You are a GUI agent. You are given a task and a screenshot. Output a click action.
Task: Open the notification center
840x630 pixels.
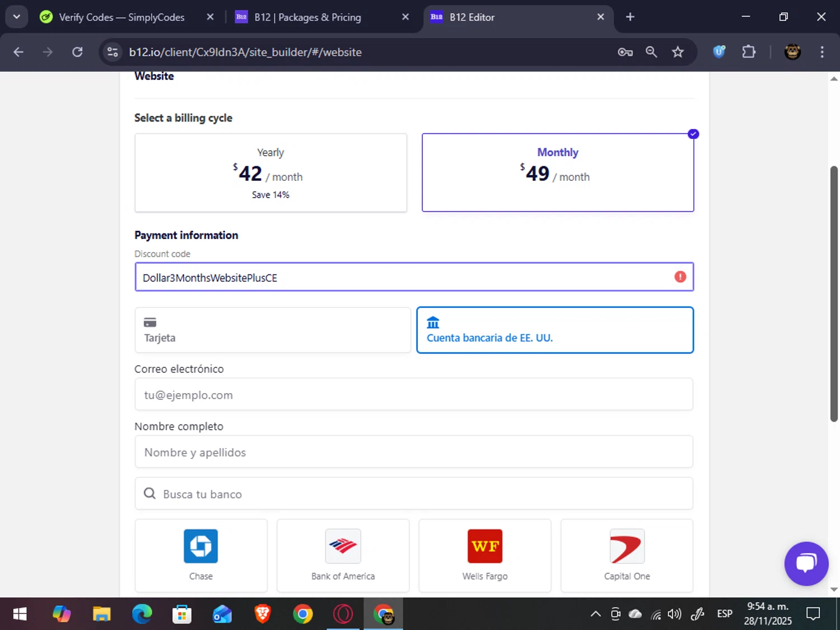tap(813, 614)
